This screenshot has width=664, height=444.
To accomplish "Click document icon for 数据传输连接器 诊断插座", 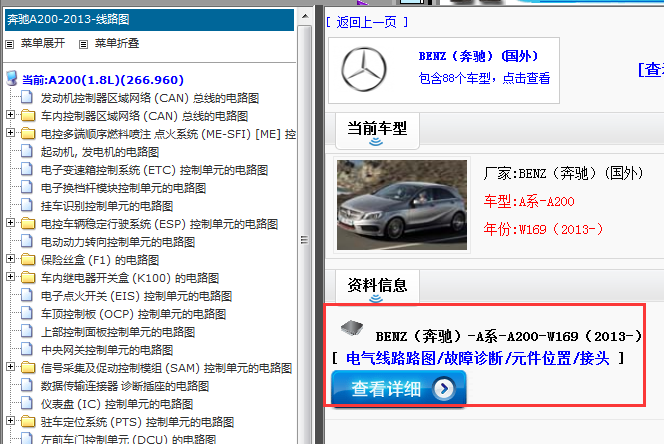I will coord(27,385).
